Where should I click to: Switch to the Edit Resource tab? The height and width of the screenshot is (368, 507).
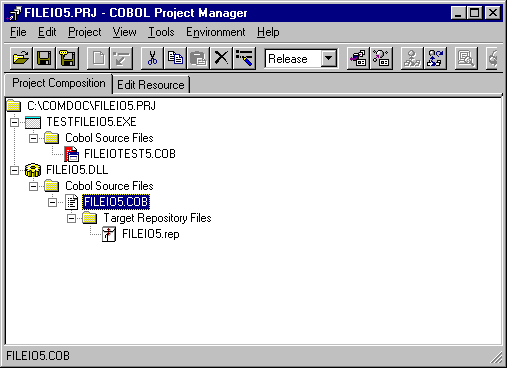click(x=151, y=85)
